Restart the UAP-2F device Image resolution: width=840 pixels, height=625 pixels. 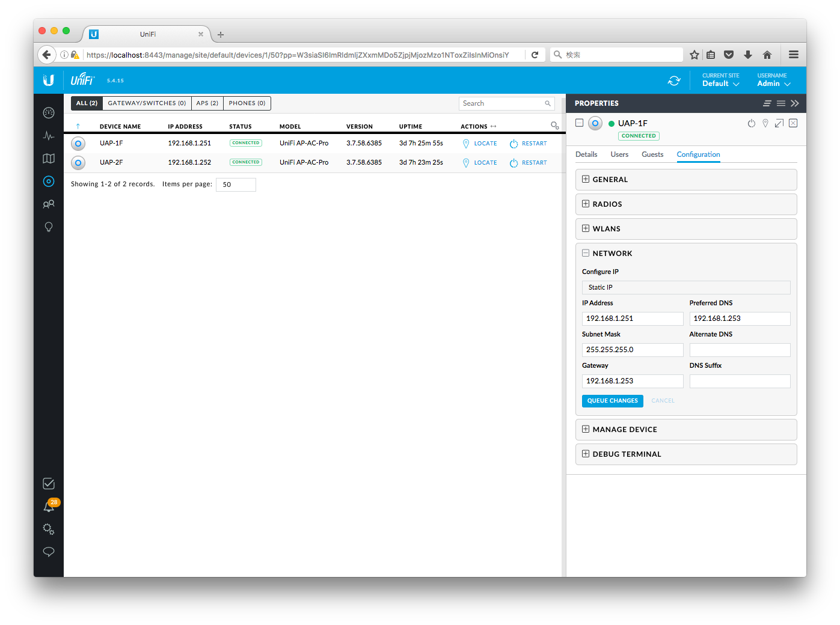529,163
